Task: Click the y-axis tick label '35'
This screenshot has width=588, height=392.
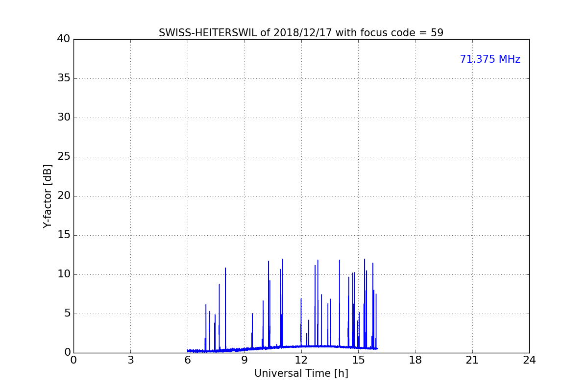Action: (64, 78)
